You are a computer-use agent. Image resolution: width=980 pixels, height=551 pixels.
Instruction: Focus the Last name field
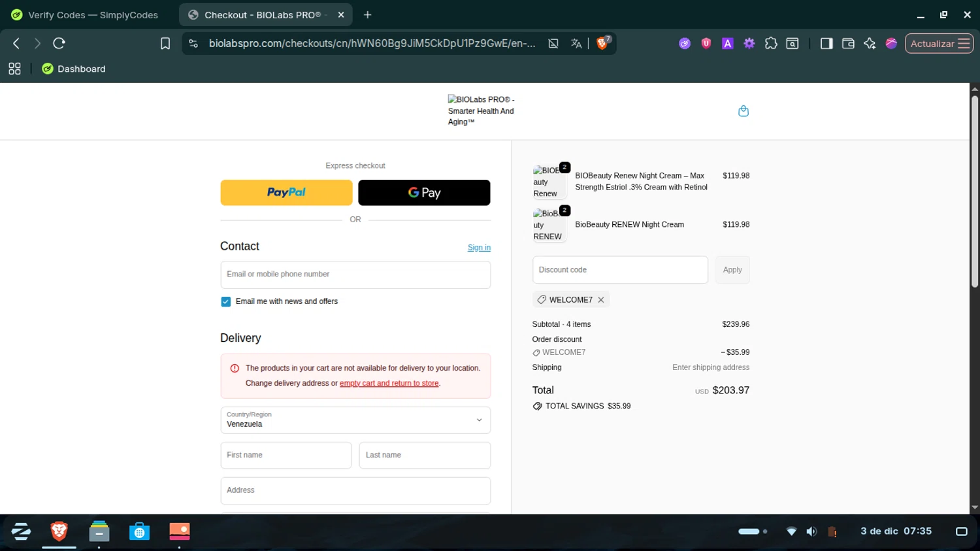coord(425,456)
